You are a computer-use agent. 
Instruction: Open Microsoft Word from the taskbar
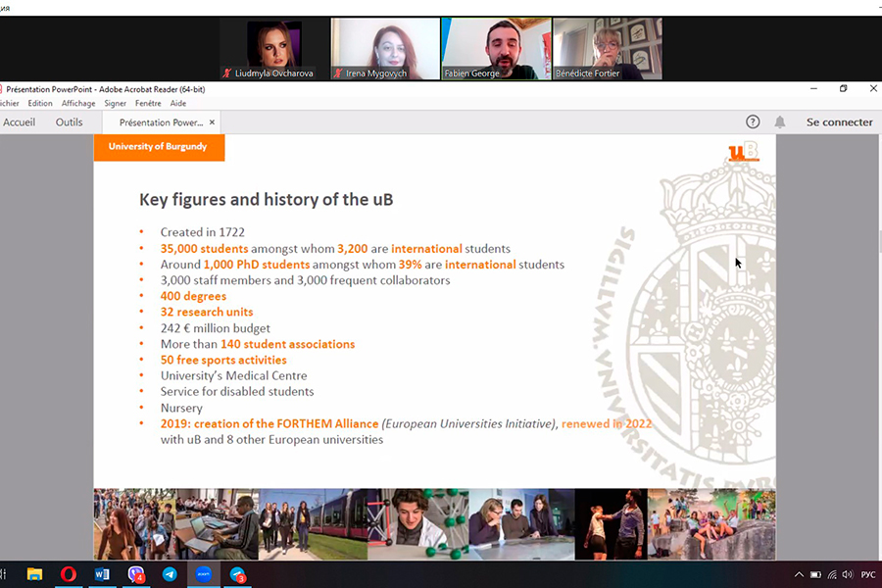102,574
